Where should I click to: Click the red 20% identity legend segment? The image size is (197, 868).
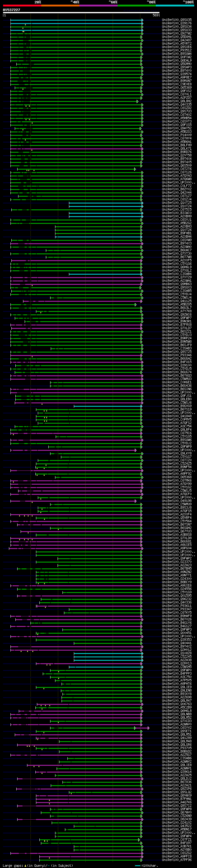[22, 6]
